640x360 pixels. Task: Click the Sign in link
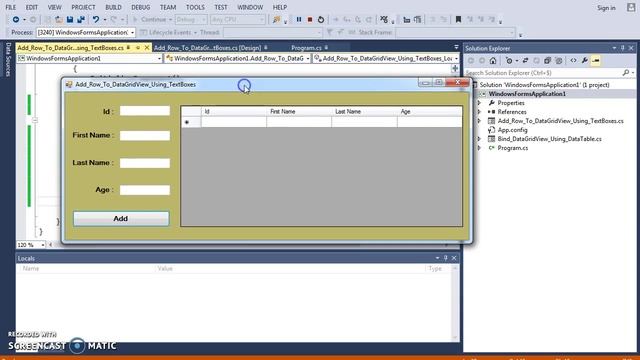(x=606, y=8)
